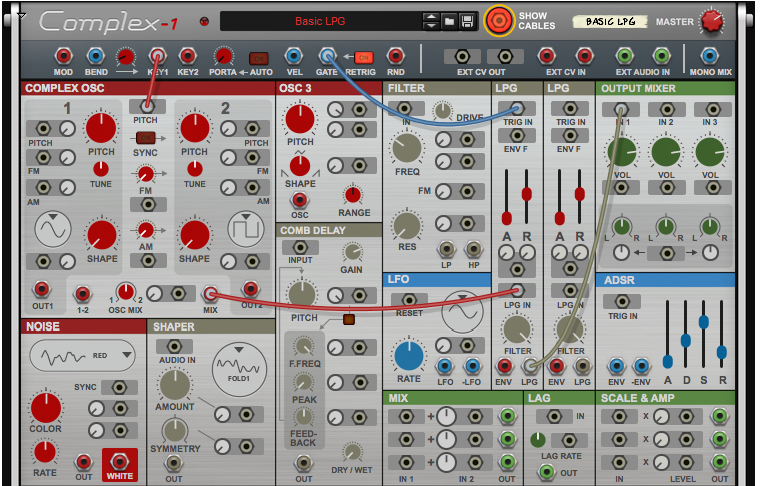The height and width of the screenshot is (486, 760).
Task: Save patch with the floppy disk icon
Action: [467, 21]
